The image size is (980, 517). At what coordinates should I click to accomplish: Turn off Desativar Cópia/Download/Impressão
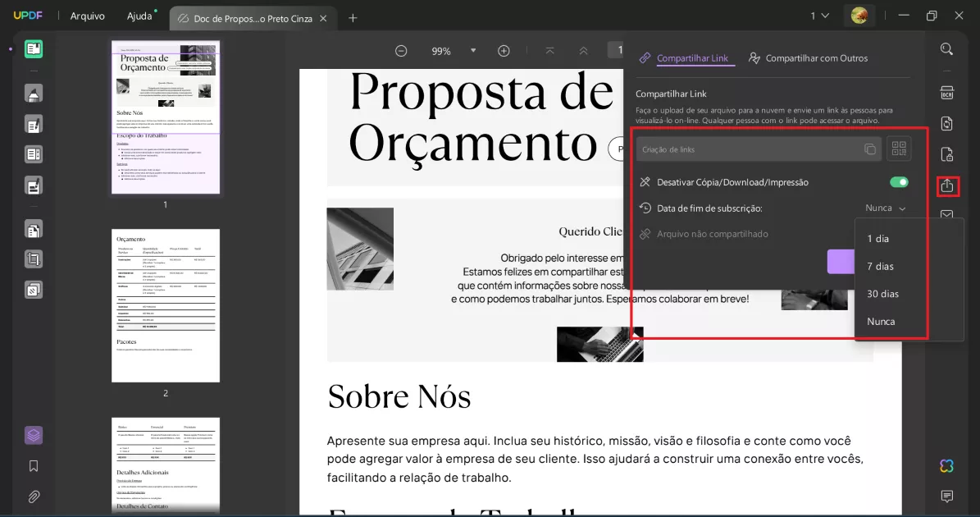click(x=899, y=181)
